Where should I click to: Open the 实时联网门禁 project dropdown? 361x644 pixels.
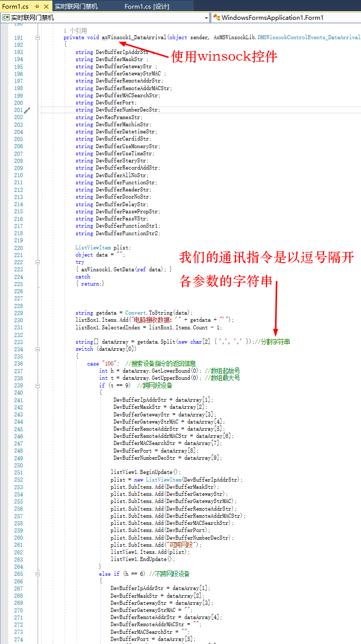(206, 18)
